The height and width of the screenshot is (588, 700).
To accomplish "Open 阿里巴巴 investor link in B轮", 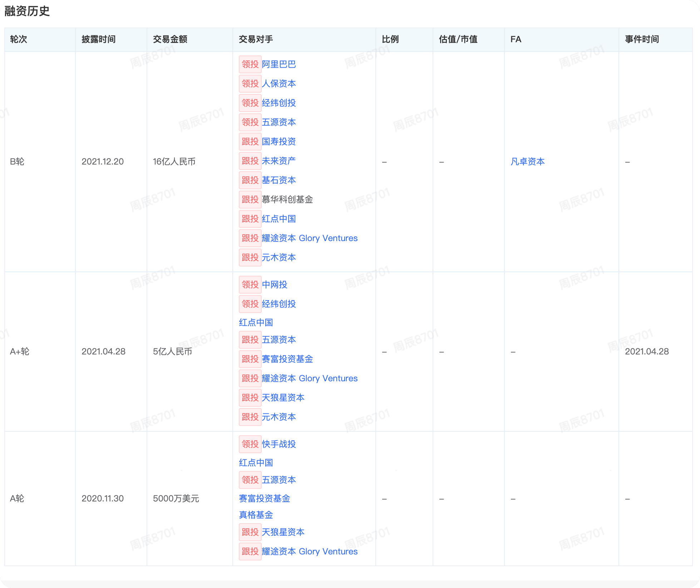I will tap(279, 64).
